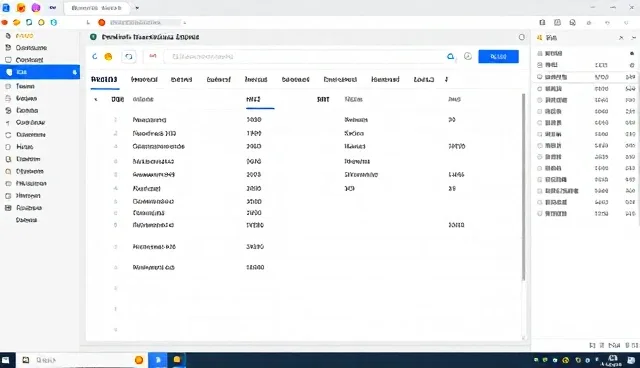Screen dimensions: 640x368
Task: Click the yellow icon in the right panel header
Action: point(540,38)
